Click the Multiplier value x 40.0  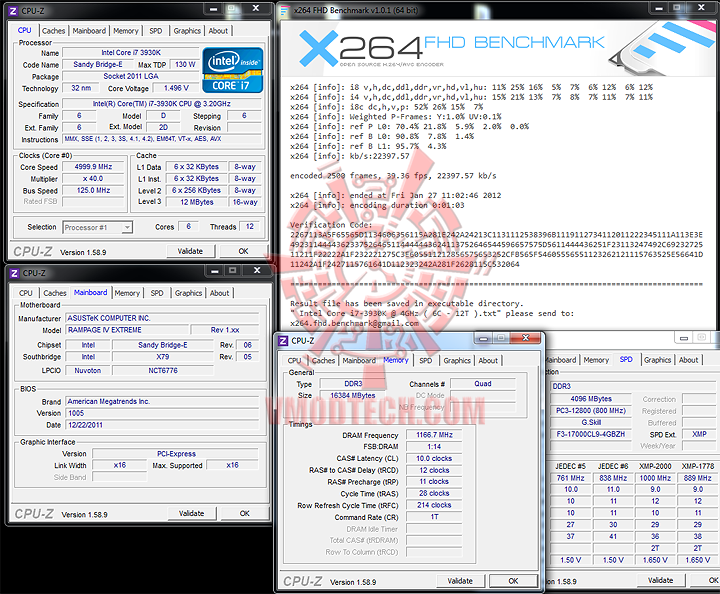tap(93, 179)
